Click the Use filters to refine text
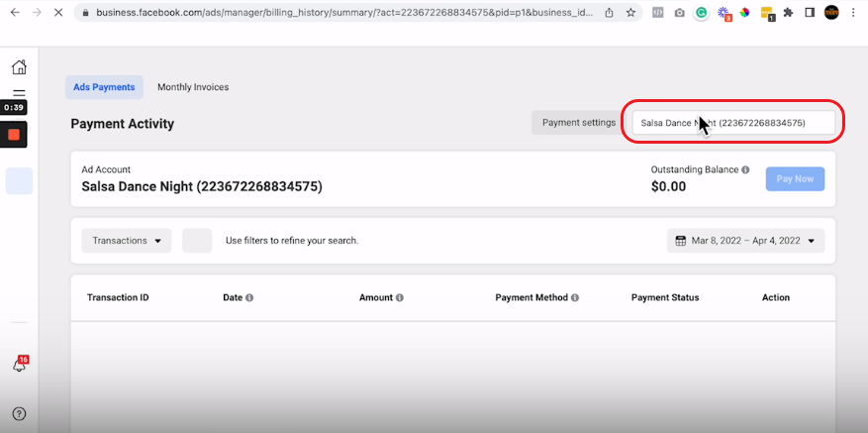This screenshot has height=433, width=868. (x=292, y=241)
